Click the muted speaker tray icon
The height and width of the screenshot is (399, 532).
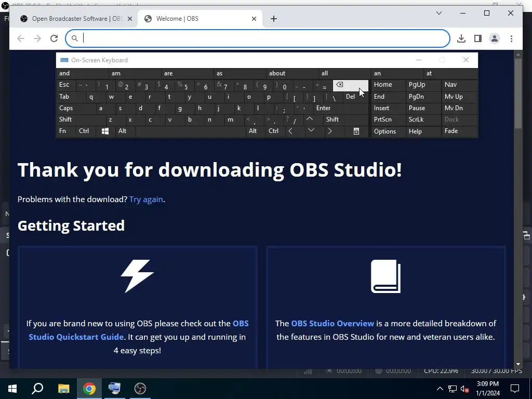pos(464,389)
